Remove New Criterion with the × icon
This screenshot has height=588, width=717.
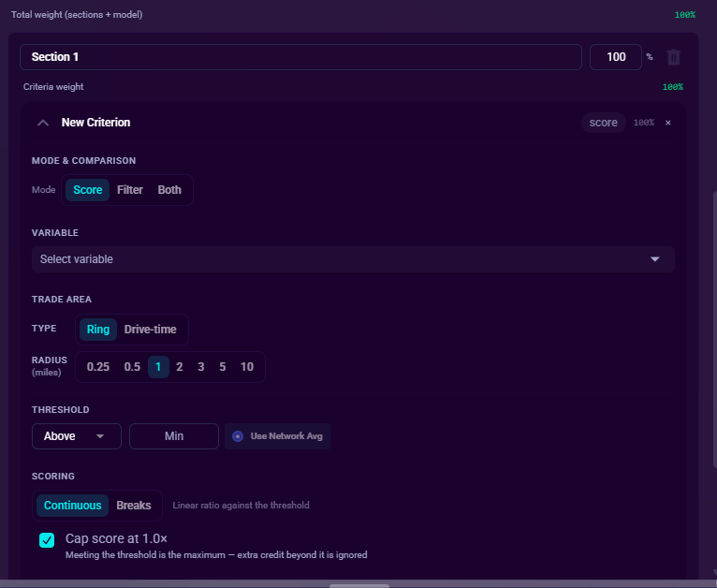click(x=668, y=123)
